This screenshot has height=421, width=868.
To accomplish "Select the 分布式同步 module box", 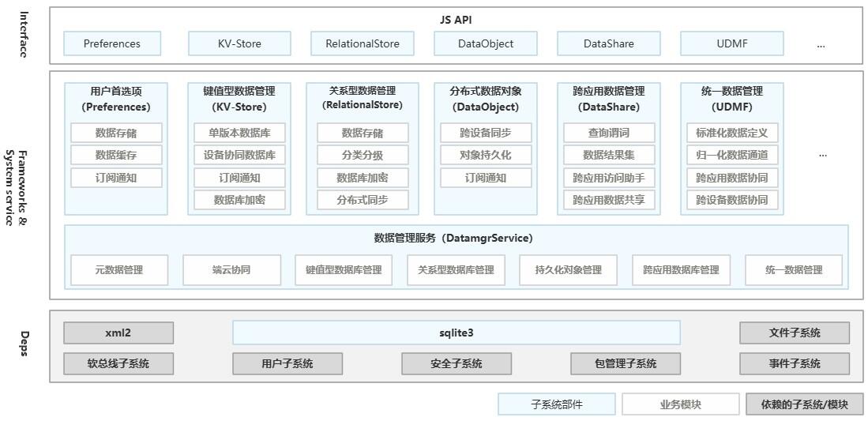I will click(363, 200).
